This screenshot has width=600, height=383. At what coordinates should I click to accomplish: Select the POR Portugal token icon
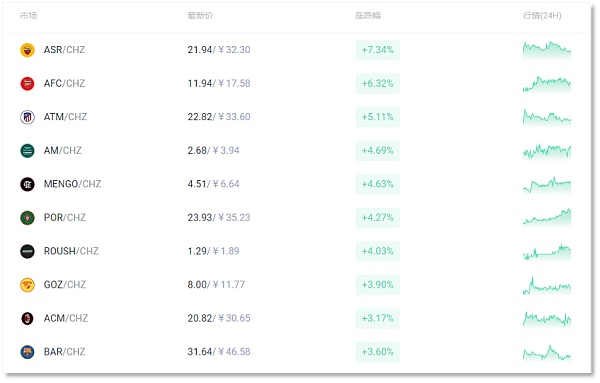click(x=27, y=218)
